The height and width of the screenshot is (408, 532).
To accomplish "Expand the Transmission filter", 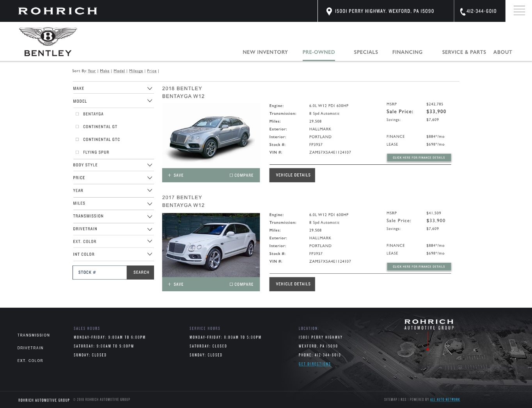I will 113,216.
